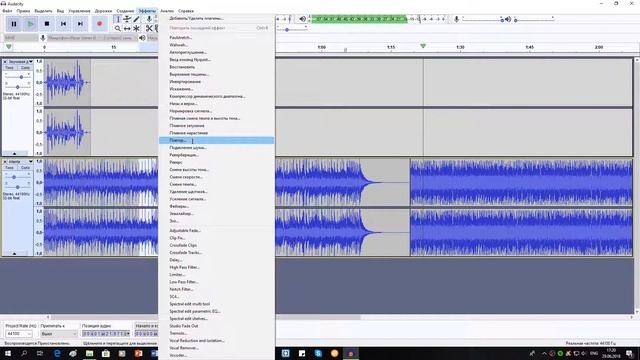Open the MME audio host dropdown
The image size is (640, 360).
tap(21, 38)
